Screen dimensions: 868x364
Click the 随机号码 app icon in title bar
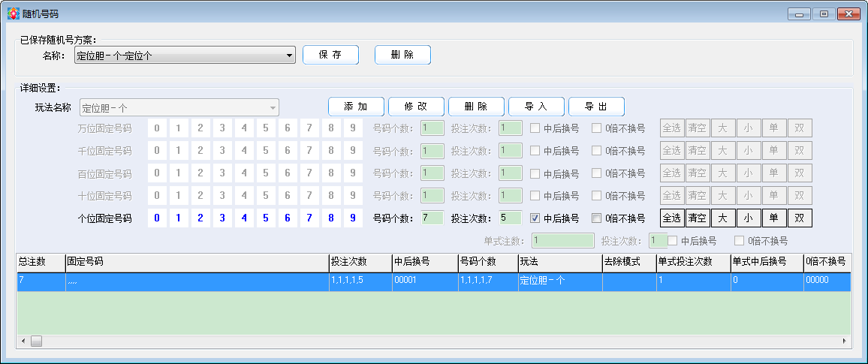click(14, 14)
